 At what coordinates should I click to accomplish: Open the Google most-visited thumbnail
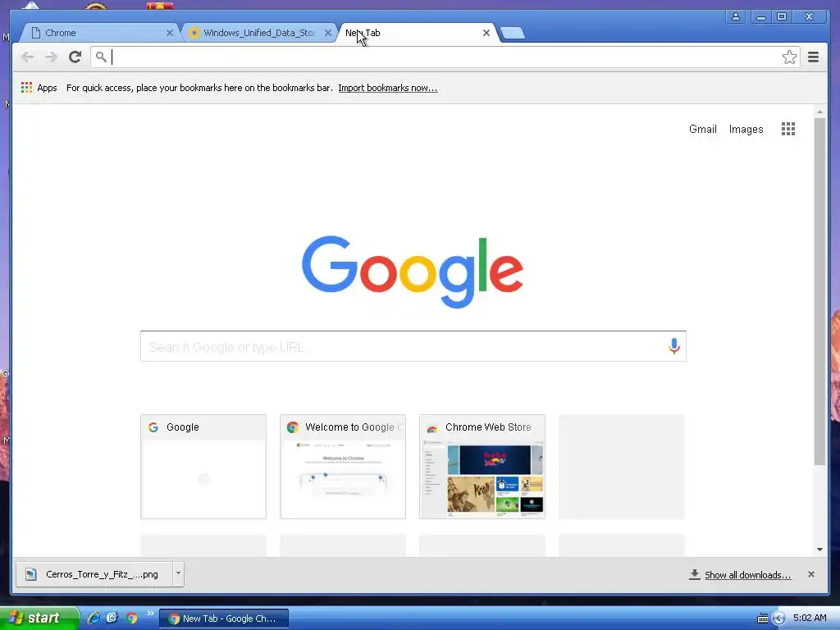pos(203,467)
